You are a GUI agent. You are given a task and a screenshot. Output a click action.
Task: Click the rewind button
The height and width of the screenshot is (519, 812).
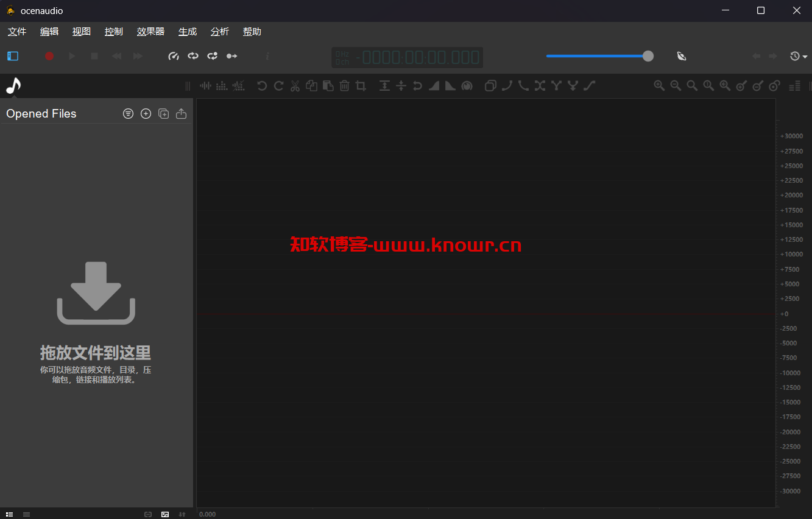click(x=116, y=56)
